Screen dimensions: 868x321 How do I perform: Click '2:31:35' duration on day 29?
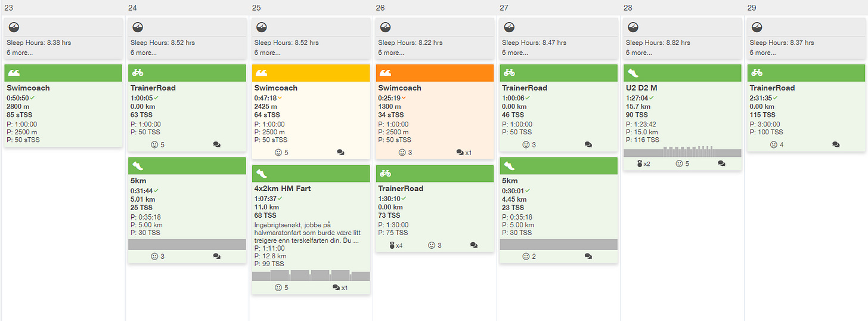click(x=761, y=97)
